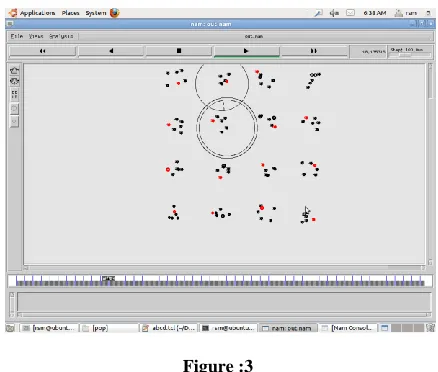
Task: Click the four-square grid icon in left toolbar
Action: [x=14, y=94]
